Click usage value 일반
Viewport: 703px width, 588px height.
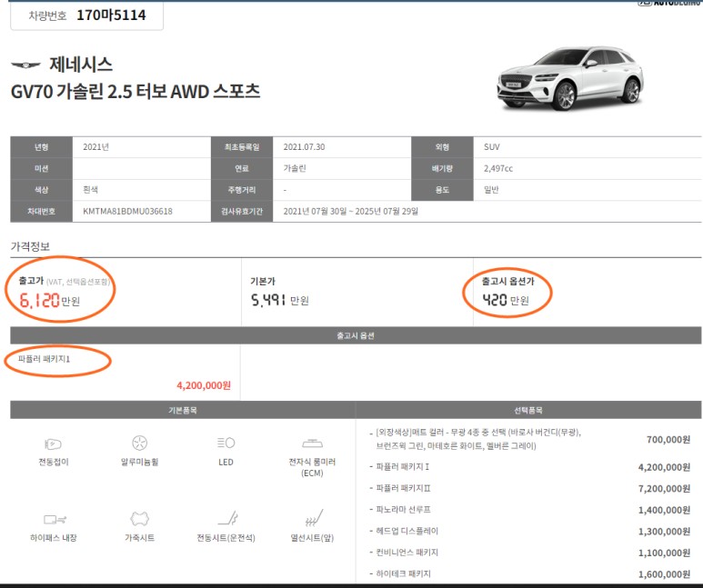click(491, 190)
